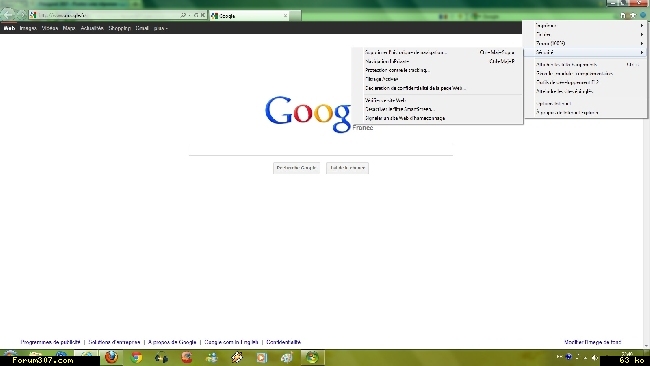Click 'Solutions d'entreprise' footer link
Image resolution: width=650 pixels, height=366 pixels.
pyautogui.click(x=114, y=342)
